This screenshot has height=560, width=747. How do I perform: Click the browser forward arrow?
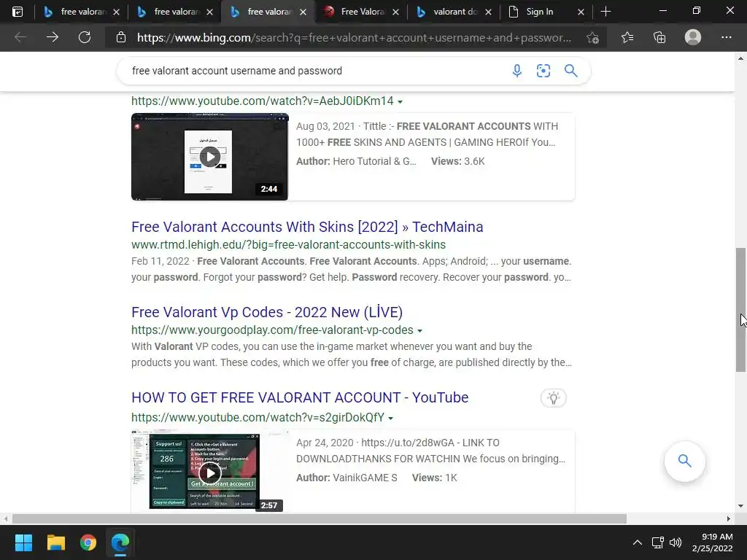click(53, 37)
